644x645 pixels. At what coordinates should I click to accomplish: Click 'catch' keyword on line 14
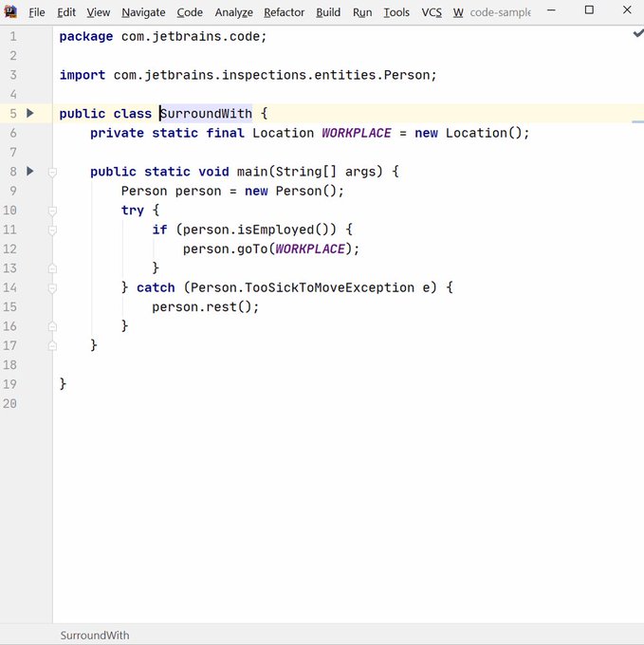[x=156, y=287]
